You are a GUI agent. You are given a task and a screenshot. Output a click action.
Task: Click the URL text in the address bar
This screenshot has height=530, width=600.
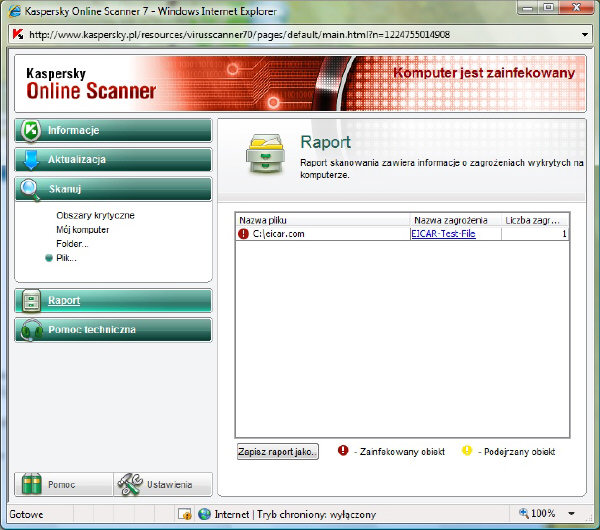(x=240, y=35)
